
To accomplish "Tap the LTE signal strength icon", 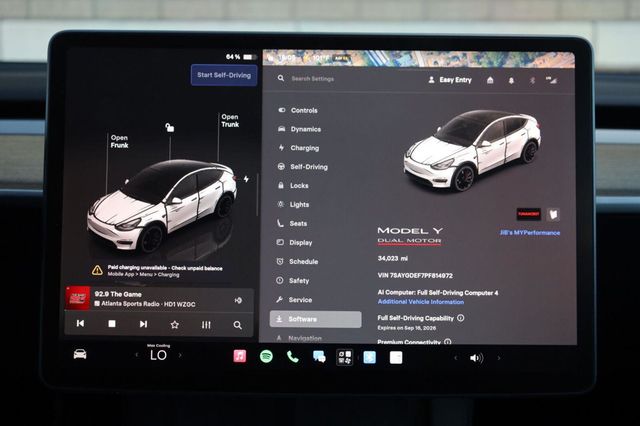I will click(551, 80).
